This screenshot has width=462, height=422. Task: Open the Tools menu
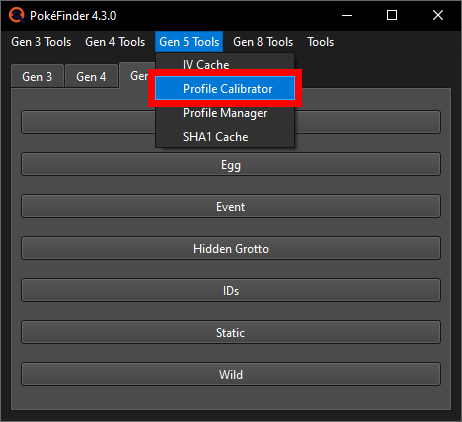click(320, 42)
